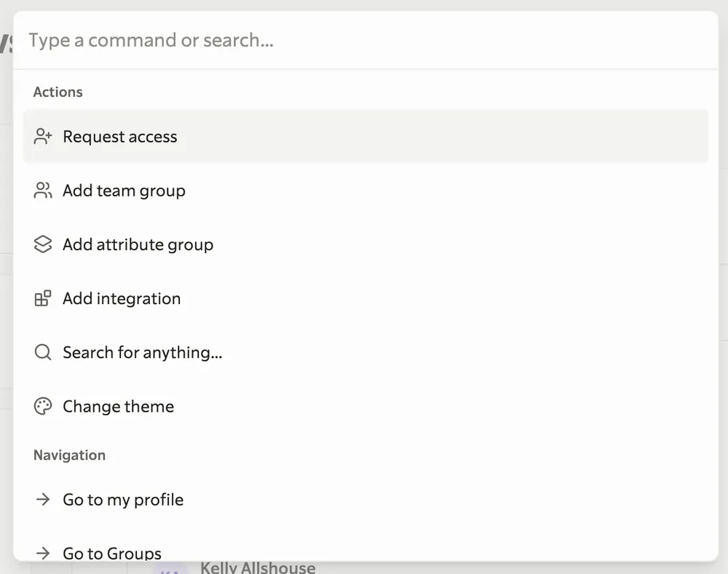Focus the 'Type a command or search' field

click(x=364, y=40)
